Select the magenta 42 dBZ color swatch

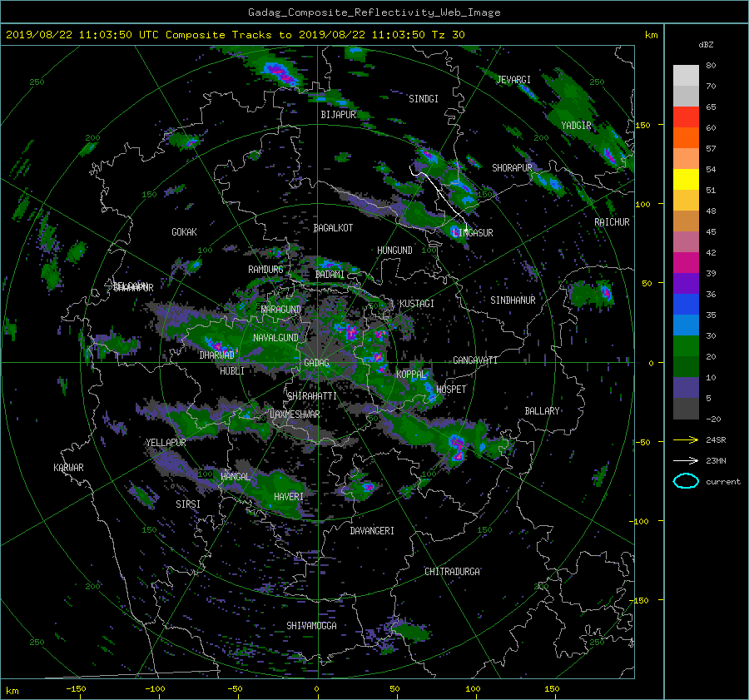(686, 262)
